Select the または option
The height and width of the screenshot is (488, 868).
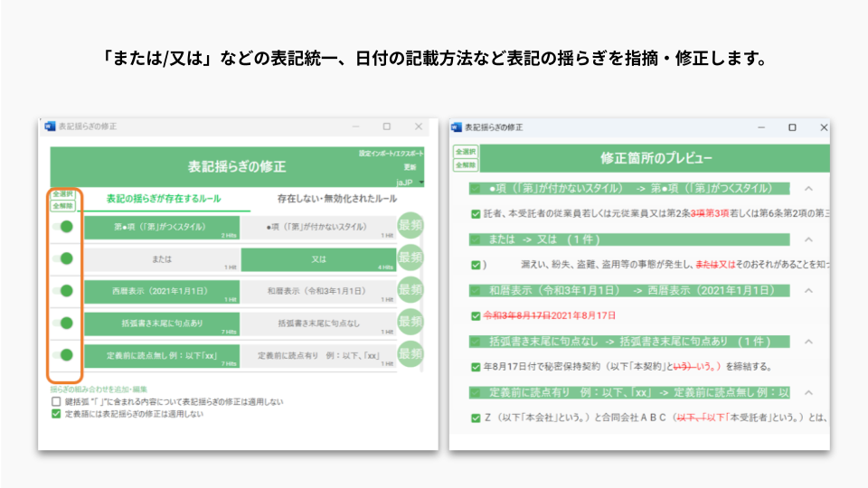[162, 259]
